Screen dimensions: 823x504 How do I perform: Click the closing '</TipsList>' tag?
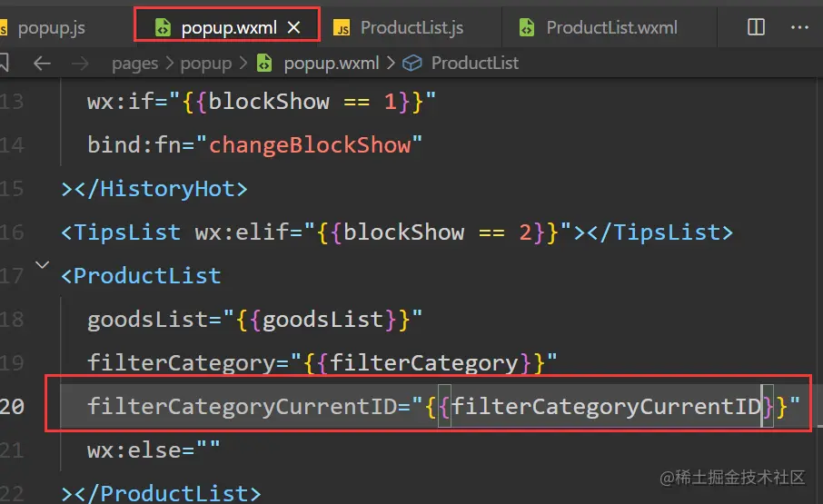pos(660,232)
